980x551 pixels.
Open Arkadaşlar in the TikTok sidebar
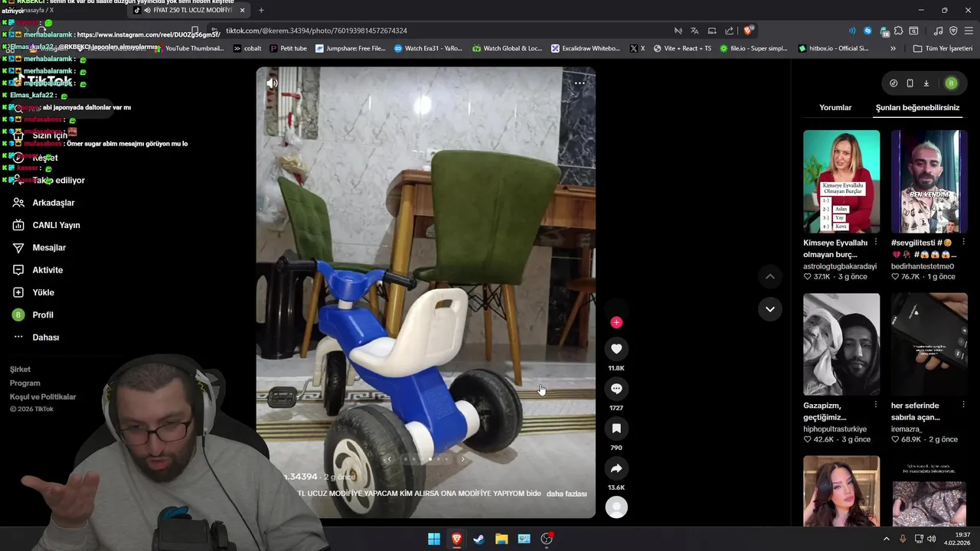point(53,203)
